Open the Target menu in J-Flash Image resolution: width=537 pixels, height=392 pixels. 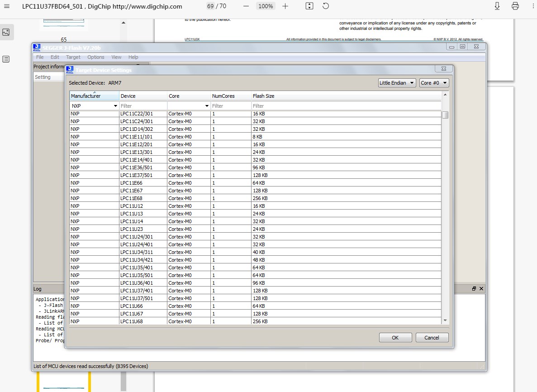[x=73, y=57]
